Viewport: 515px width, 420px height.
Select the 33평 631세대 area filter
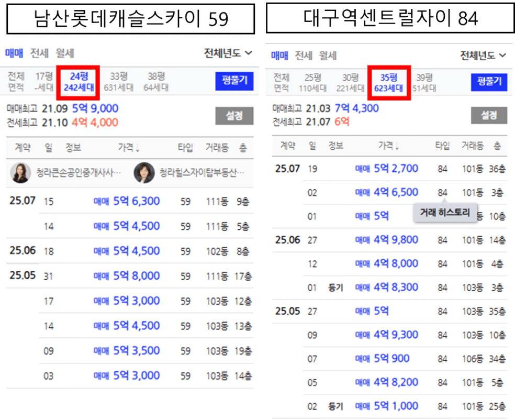click(119, 82)
